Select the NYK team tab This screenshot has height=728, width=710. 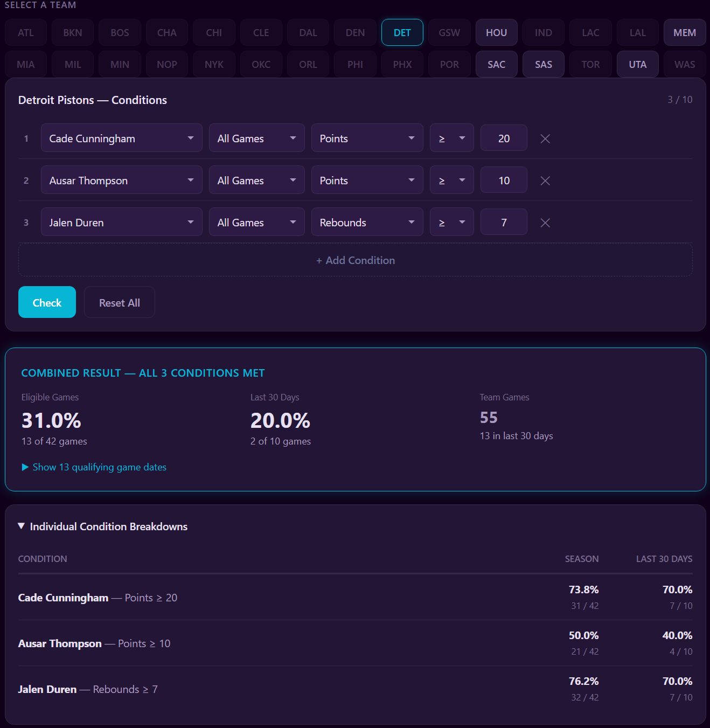pyautogui.click(x=214, y=65)
